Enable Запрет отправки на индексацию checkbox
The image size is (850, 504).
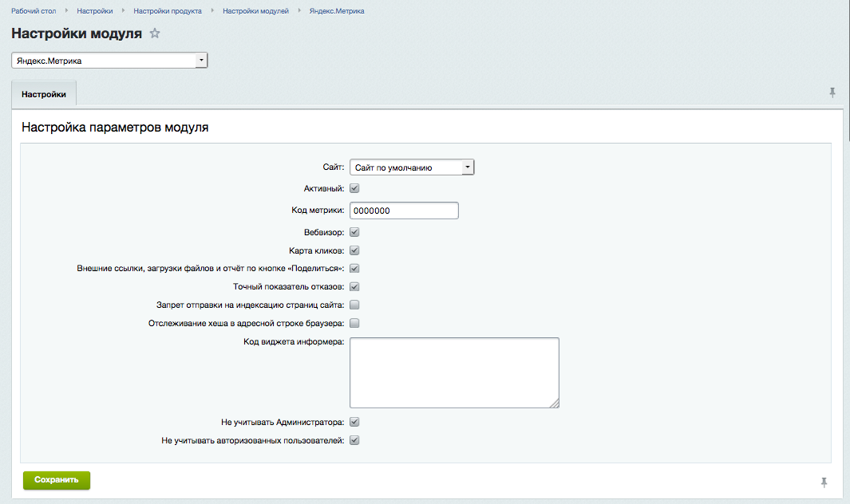click(355, 305)
